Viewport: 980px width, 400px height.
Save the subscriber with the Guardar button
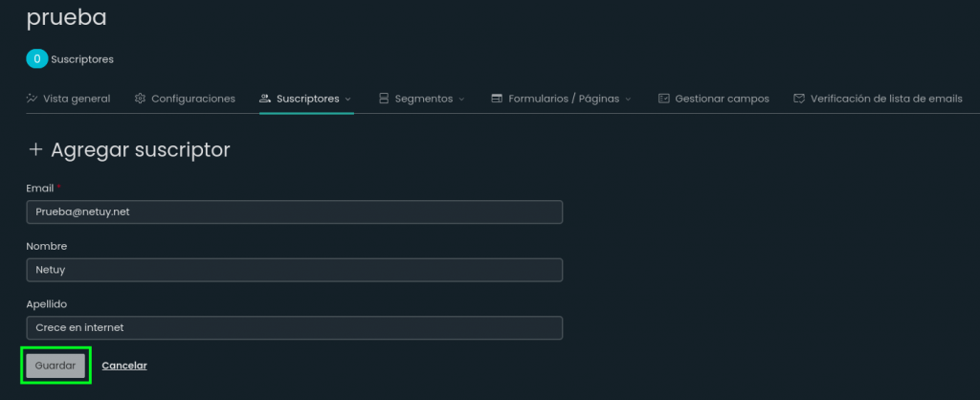(x=56, y=366)
